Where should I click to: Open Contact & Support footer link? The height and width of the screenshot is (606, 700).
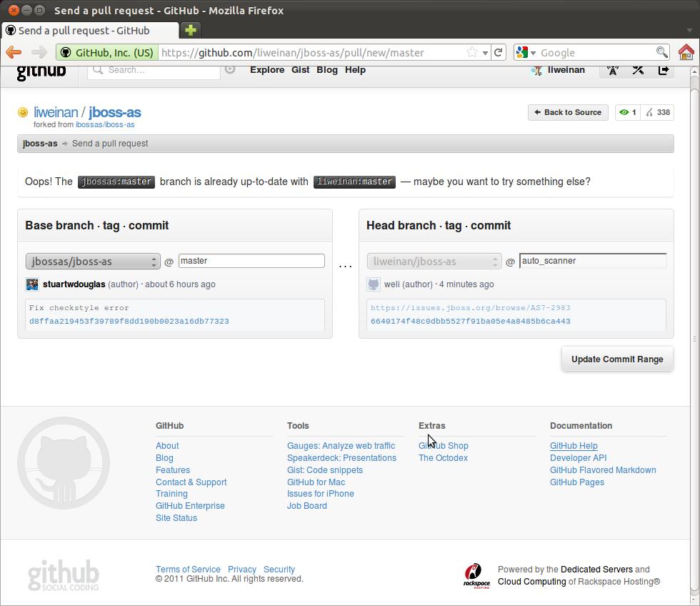pyautogui.click(x=191, y=482)
